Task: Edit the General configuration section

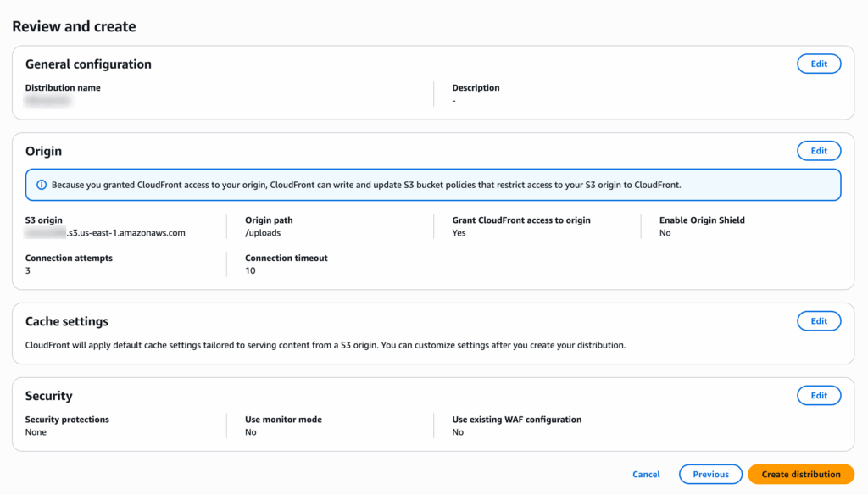Action: coord(819,64)
